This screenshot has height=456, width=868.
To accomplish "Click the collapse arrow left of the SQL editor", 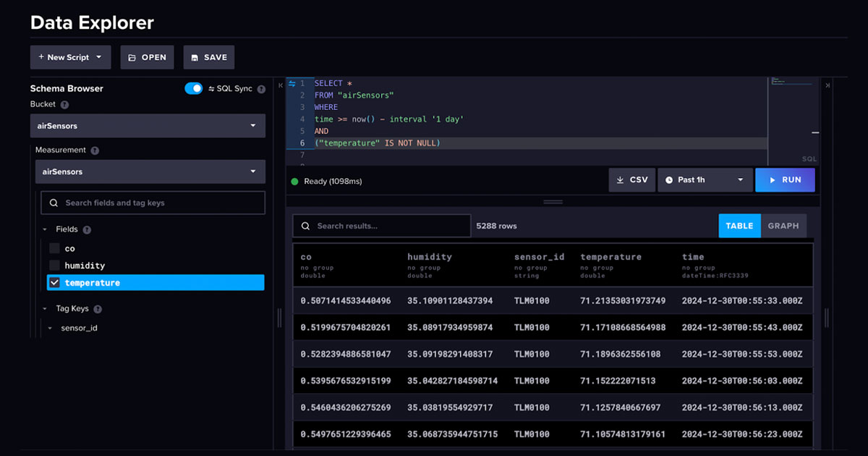I will [x=281, y=85].
